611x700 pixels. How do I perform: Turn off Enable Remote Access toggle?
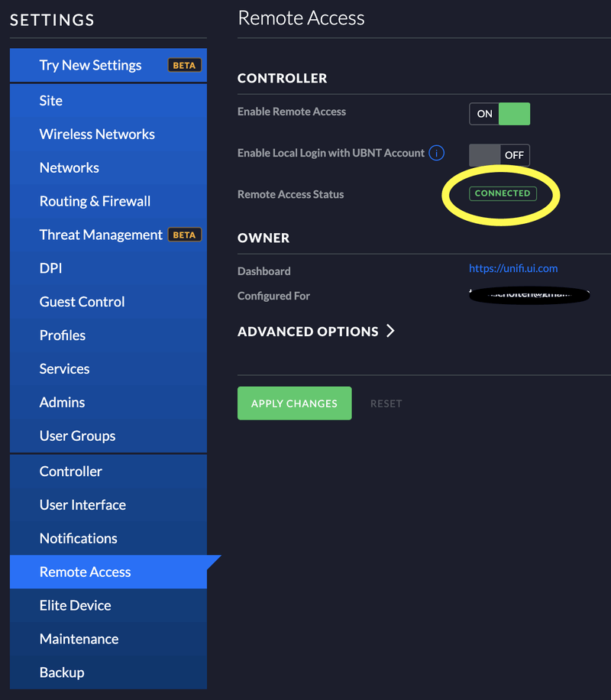point(499,114)
